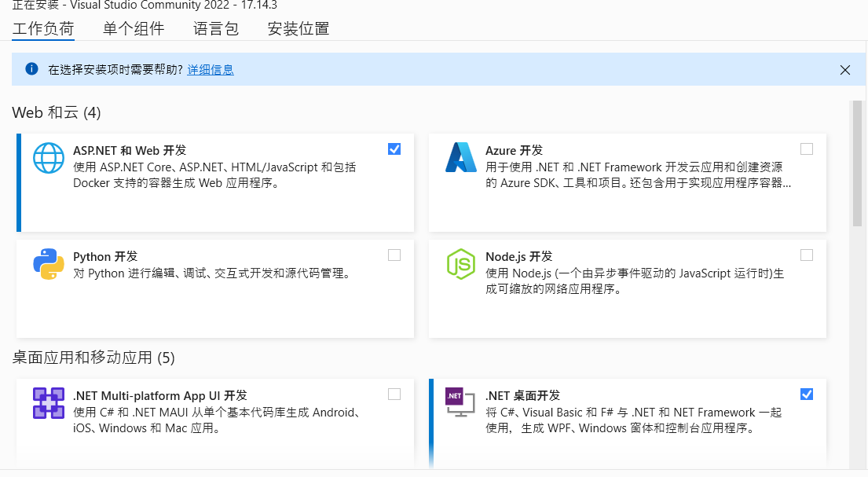Click the .NET MAUI description text
Screen dimensions: 868x477
coord(218,420)
